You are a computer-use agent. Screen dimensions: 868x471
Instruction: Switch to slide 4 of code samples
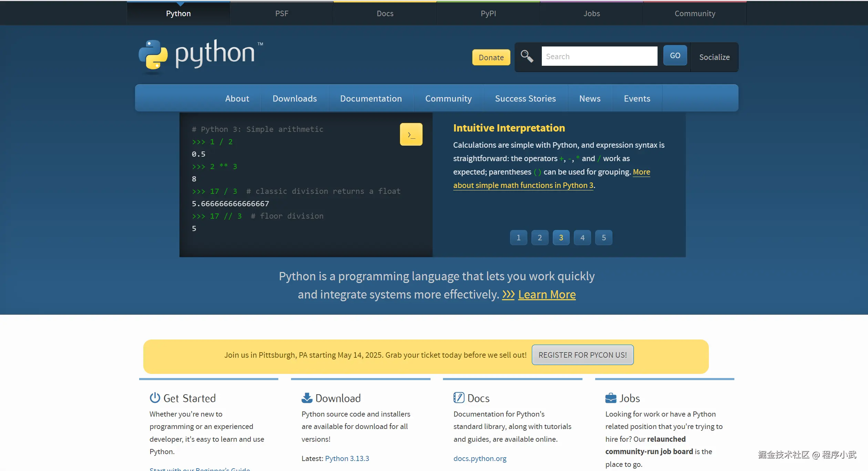582,238
